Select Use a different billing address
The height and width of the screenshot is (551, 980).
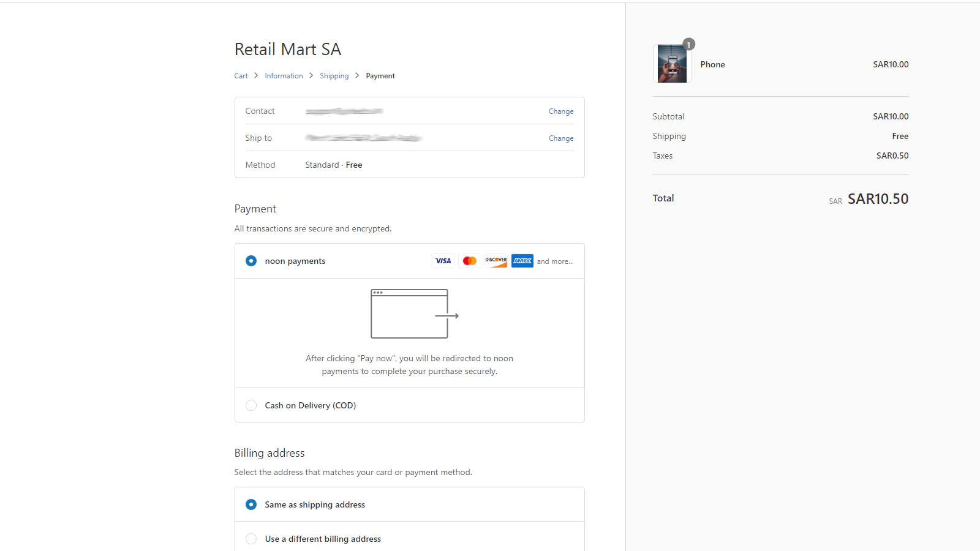[x=251, y=539]
